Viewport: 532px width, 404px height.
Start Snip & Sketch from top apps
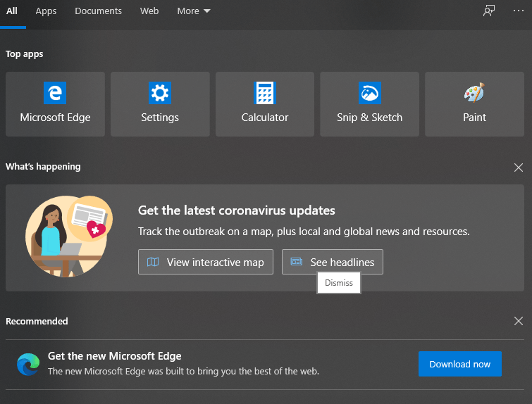(369, 103)
